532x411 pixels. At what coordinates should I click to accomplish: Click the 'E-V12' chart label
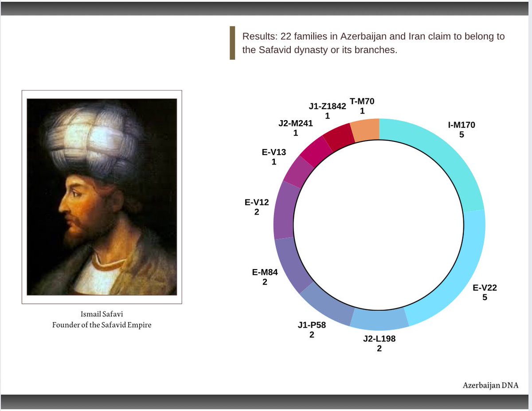257,203
